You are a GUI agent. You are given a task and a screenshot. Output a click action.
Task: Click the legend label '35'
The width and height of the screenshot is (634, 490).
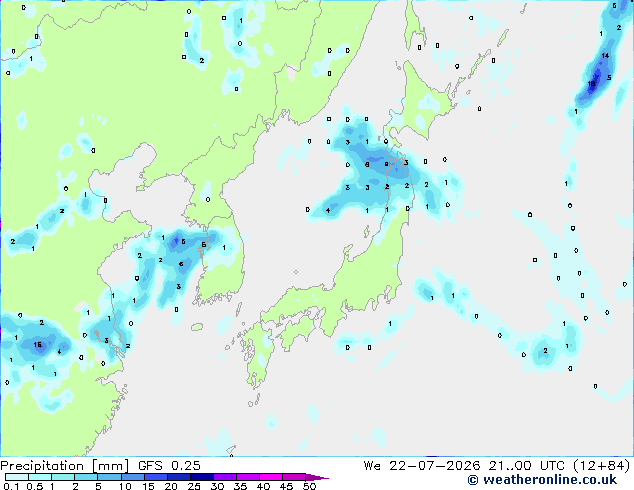coord(240,486)
